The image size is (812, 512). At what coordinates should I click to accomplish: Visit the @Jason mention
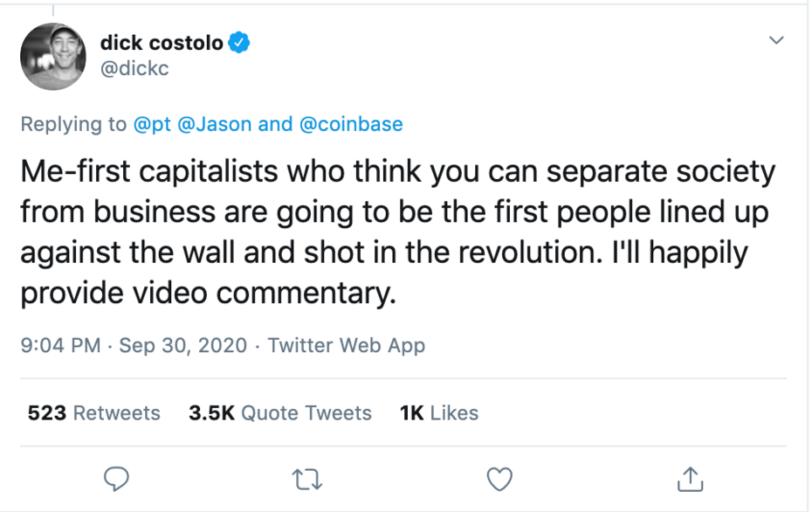[x=214, y=124]
